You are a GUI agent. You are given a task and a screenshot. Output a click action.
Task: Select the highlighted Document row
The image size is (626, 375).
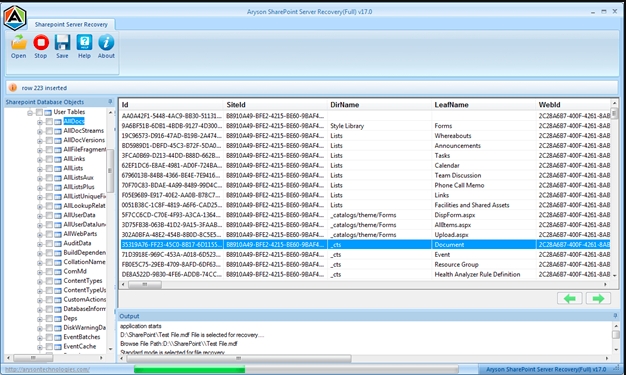tap(365, 244)
